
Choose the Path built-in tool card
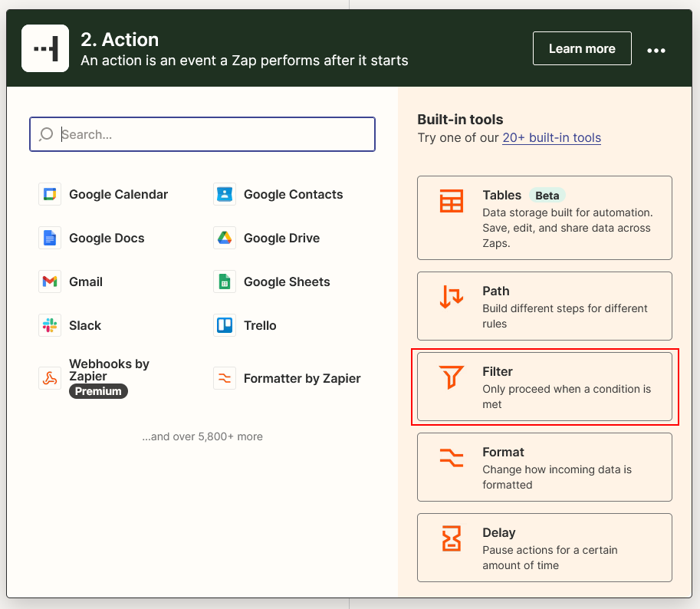pos(544,306)
